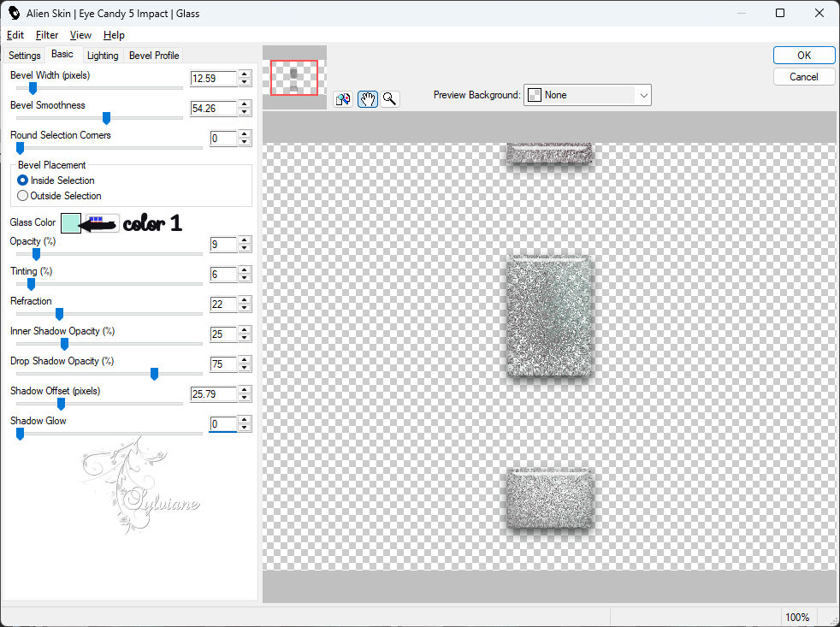The width and height of the screenshot is (840, 627).
Task: Click the Shadow Glow value field
Action: pyautogui.click(x=223, y=424)
